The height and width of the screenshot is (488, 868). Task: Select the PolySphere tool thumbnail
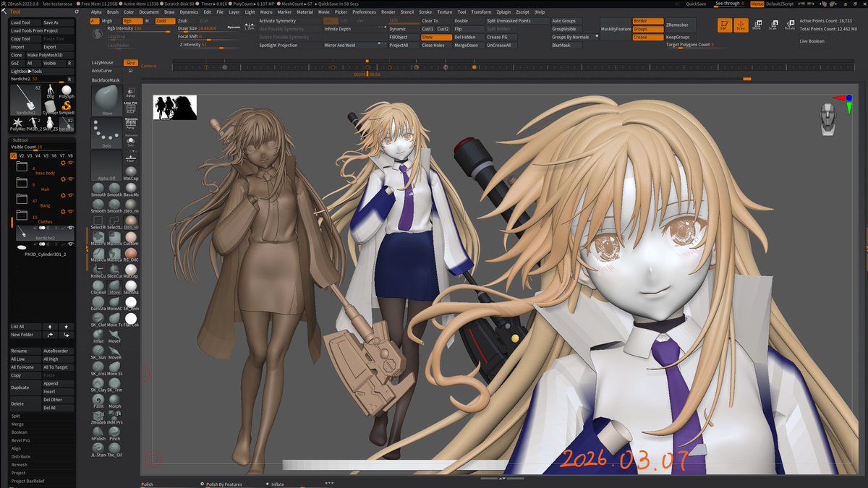coord(66,92)
